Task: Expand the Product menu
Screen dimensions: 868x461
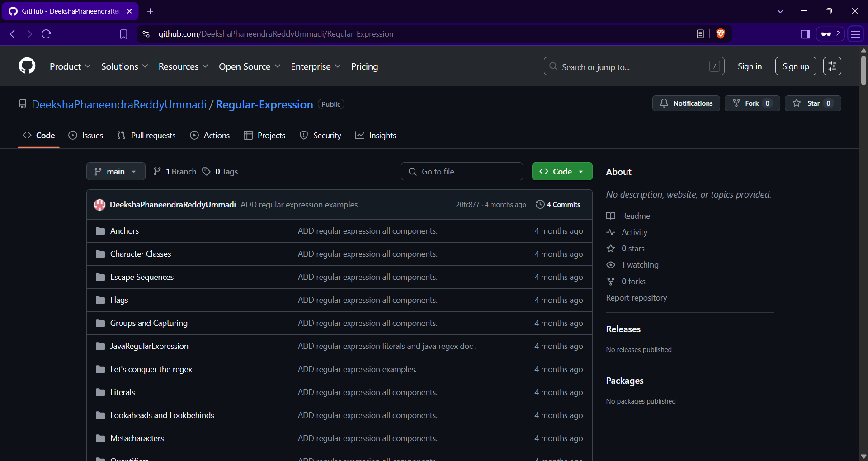Action: 70,66
